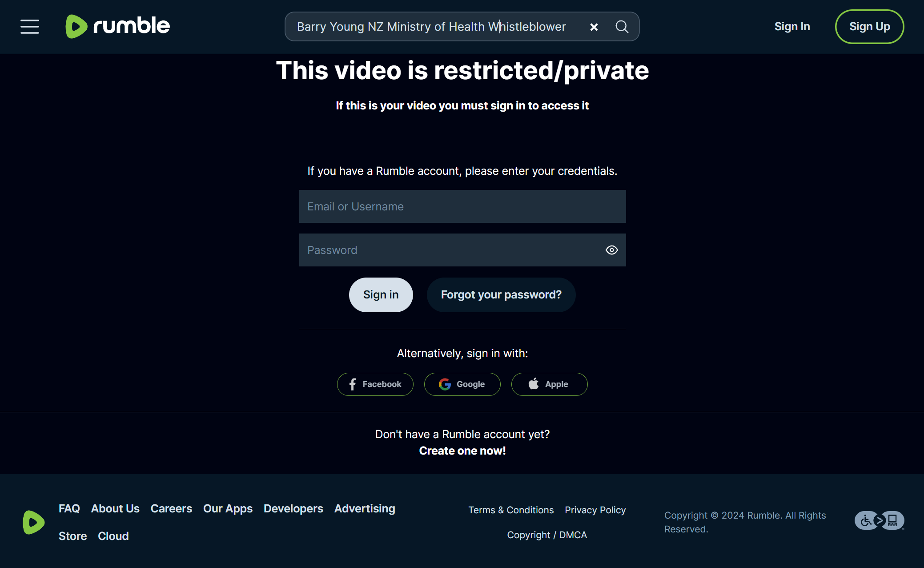
Task: Click the Sign Up button
Action: tap(869, 27)
